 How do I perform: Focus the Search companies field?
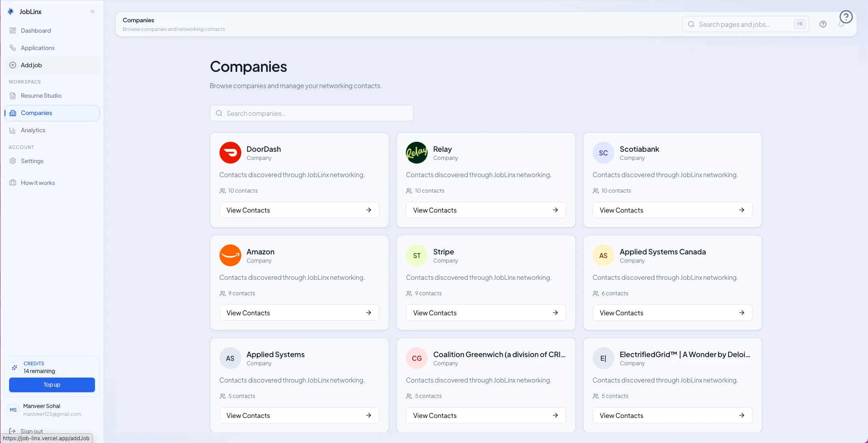pyautogui.click(x=311, y=113)
